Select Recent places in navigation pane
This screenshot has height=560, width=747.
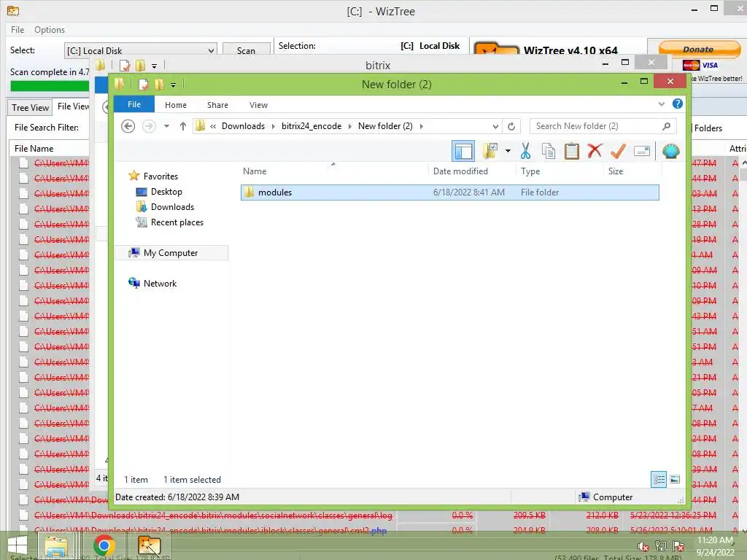click(x=177, y=222)
